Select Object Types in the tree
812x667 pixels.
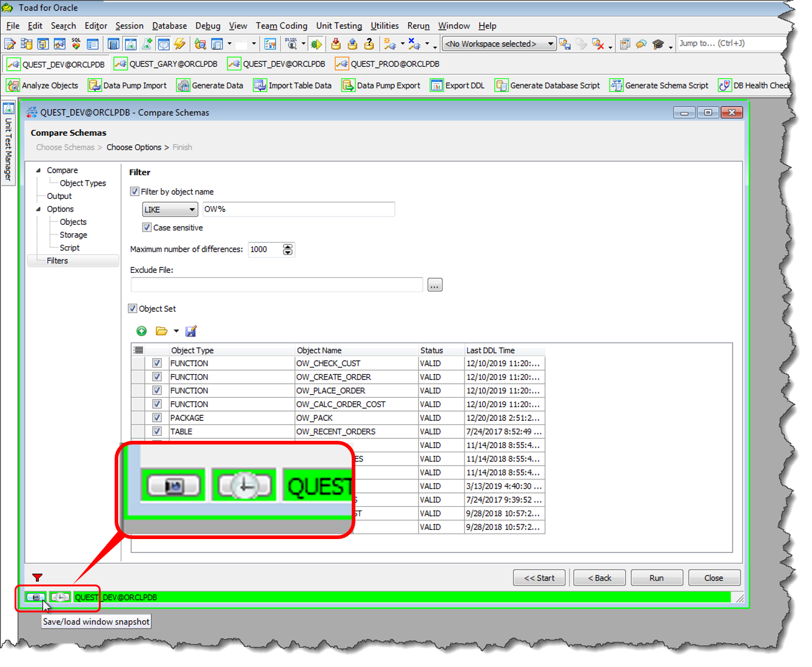[83, 183]
